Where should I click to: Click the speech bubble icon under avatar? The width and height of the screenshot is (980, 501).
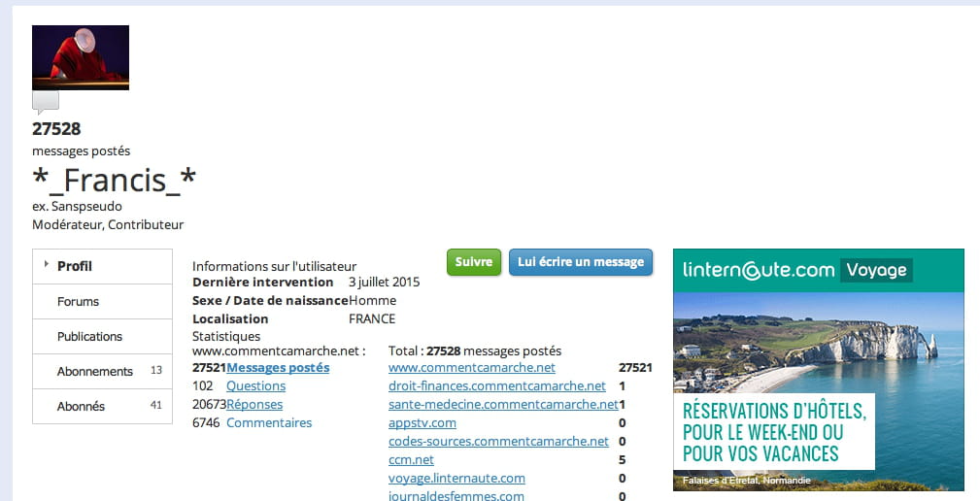click(x=46, y=103)
